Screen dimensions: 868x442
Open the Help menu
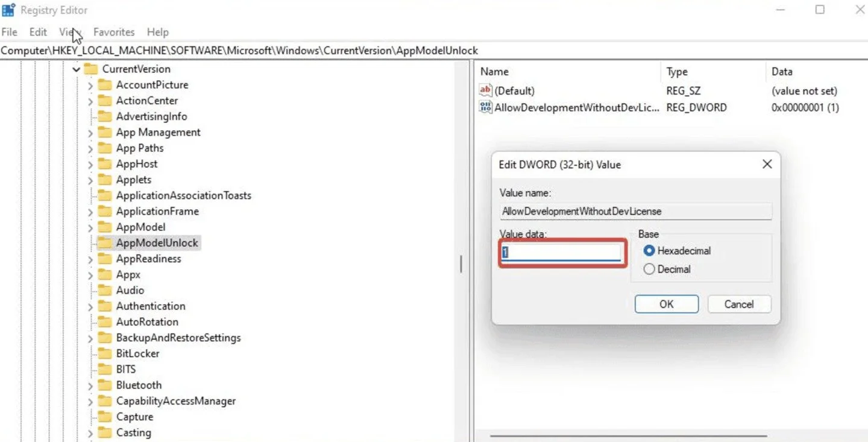[x=158, y=32]
